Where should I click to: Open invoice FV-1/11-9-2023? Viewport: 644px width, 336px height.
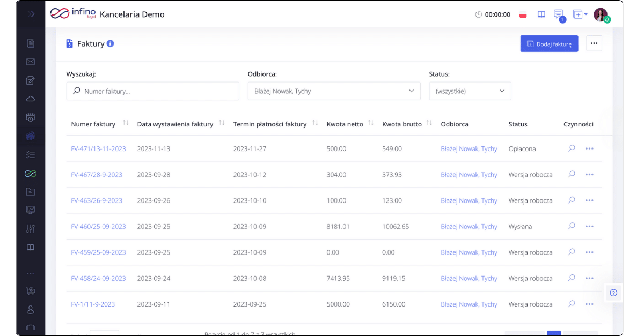point(93,304)
